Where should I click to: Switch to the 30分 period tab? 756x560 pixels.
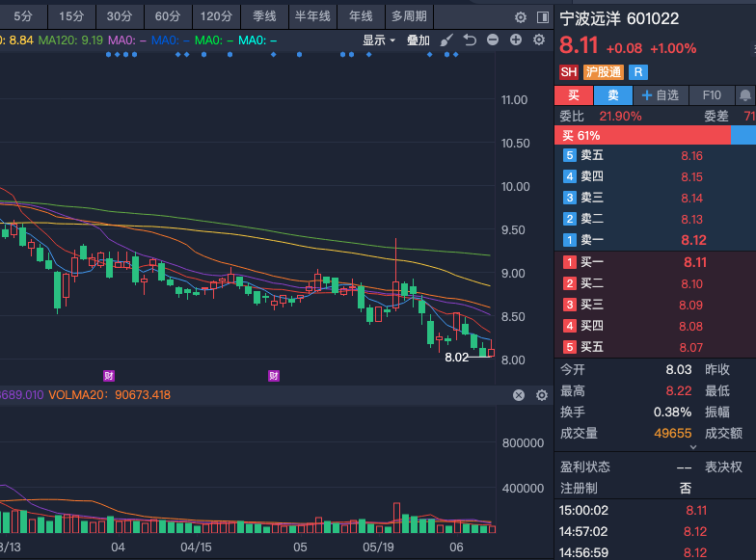[x=120, y=16]
